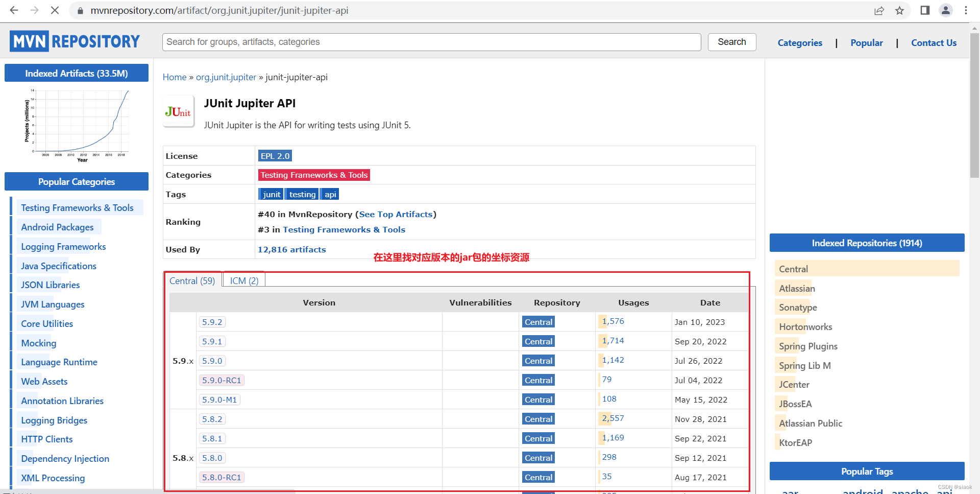Select the api tag
The height and width of the screenshot is (494, 980).
point(330,194)
